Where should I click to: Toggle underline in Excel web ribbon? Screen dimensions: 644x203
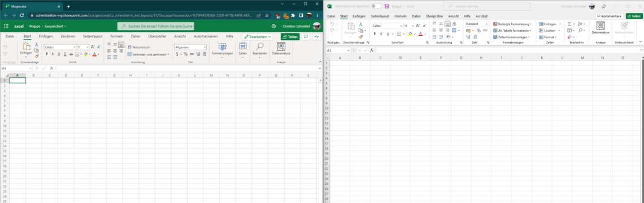coord(59,54)
